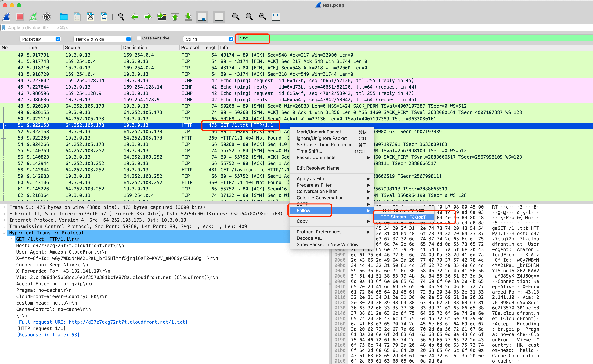Open Conversation Filter submenu
This screenshot has height=364, width=593.
332,191
